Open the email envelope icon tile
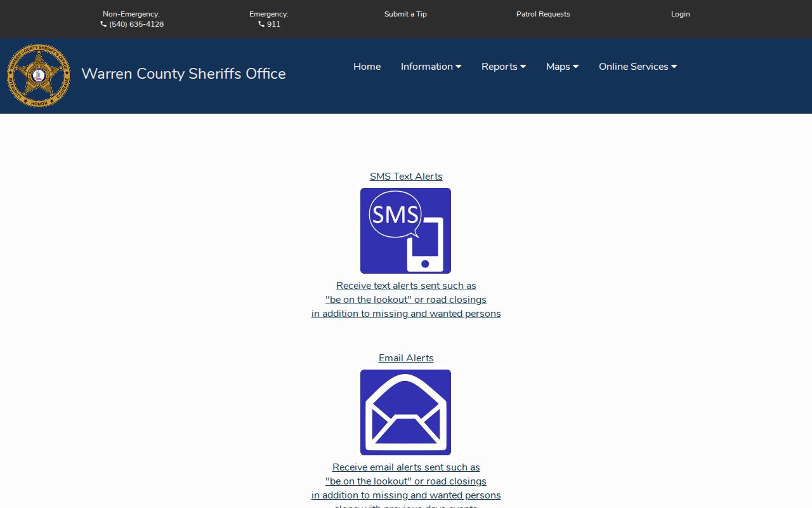Image resolution: width=812 pixels, height=508 pixels. tap(405, 412)
